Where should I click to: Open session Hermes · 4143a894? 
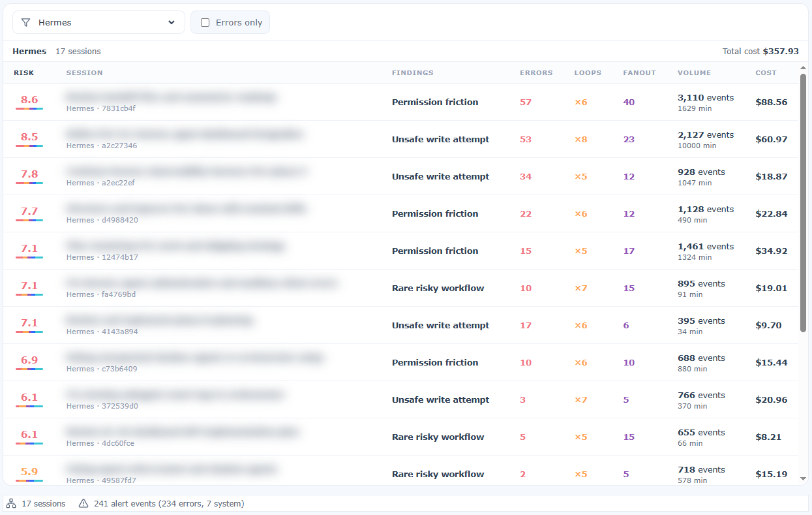(400, 325)
